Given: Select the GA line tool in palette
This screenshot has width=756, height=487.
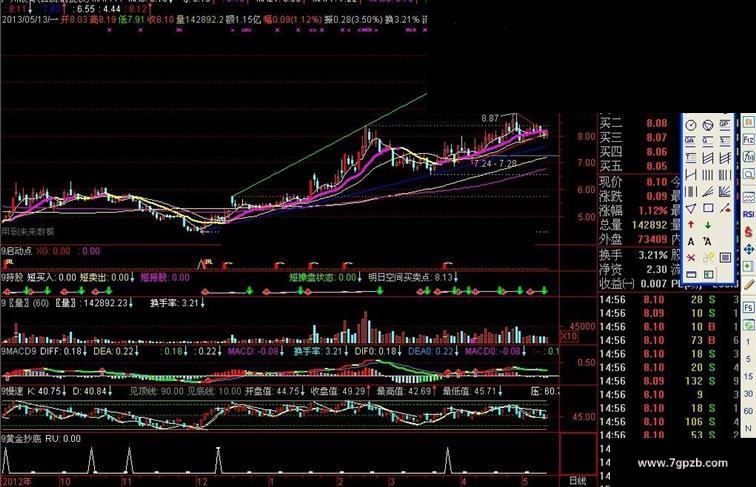Looking at the screenshot, I should tap(691, 141).
